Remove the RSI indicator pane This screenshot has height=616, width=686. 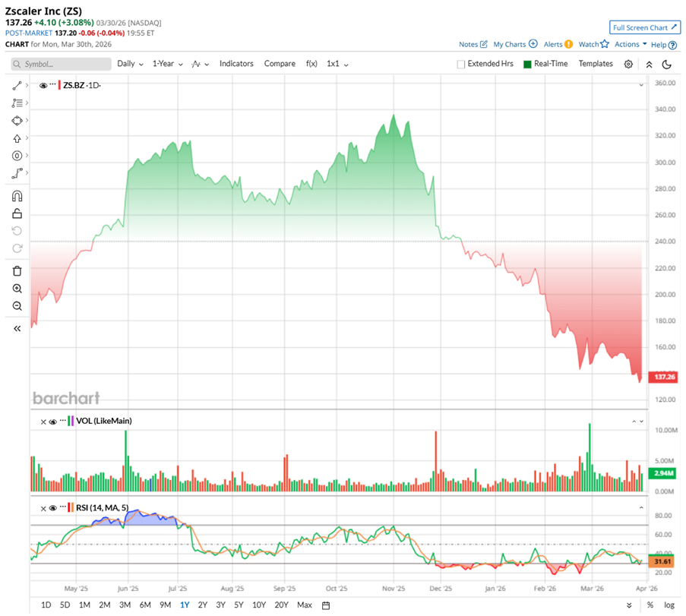pyautogui.click(x=43, y=508)
